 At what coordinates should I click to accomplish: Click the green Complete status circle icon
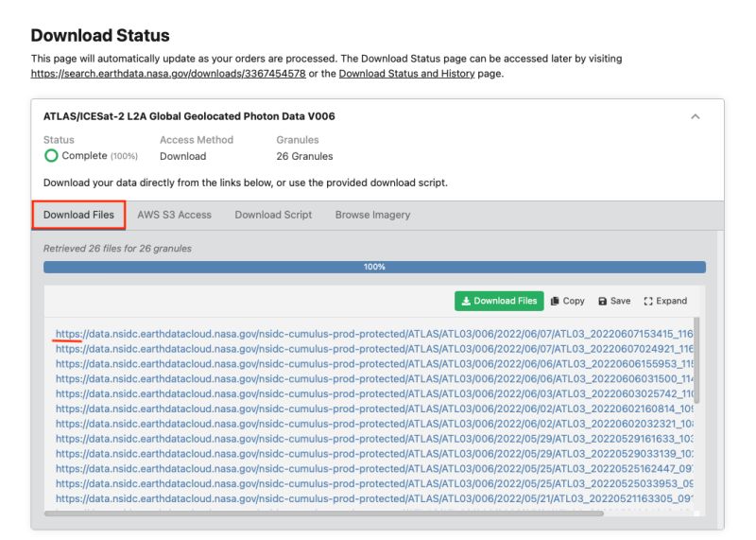(51, 155)
